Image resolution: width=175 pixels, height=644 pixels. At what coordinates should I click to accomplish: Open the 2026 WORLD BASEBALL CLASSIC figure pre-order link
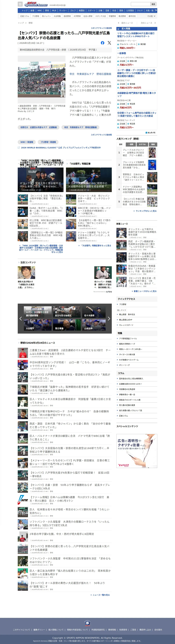[61, 148]
